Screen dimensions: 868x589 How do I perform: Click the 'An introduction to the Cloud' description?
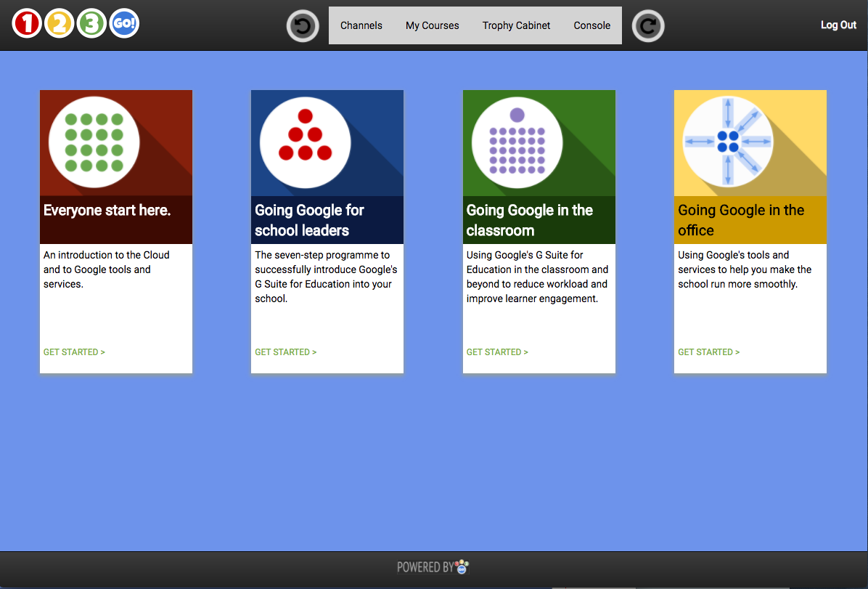[x=106, y=269]
